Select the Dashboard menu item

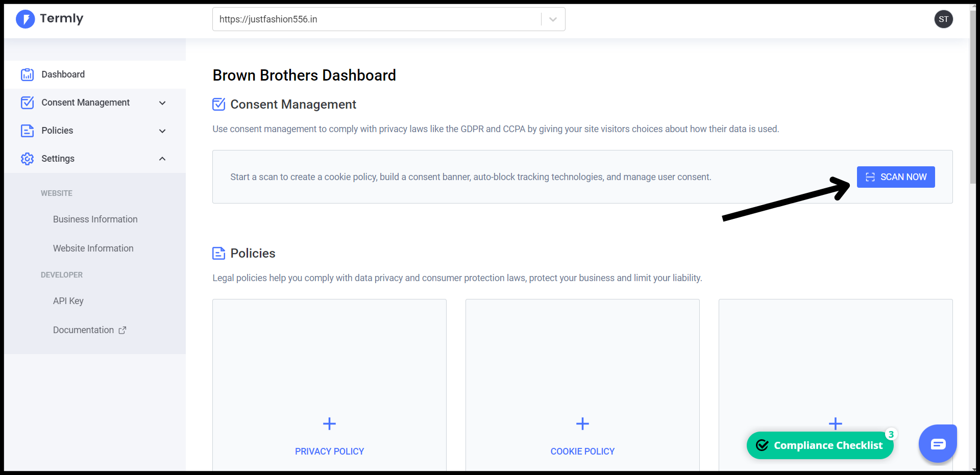click(x=95, y=74)
